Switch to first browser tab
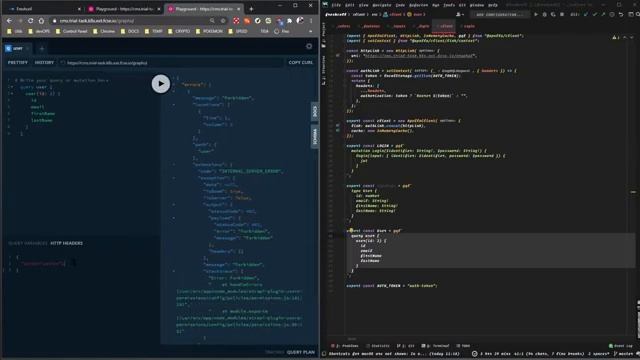 click(x=44, y=9)
